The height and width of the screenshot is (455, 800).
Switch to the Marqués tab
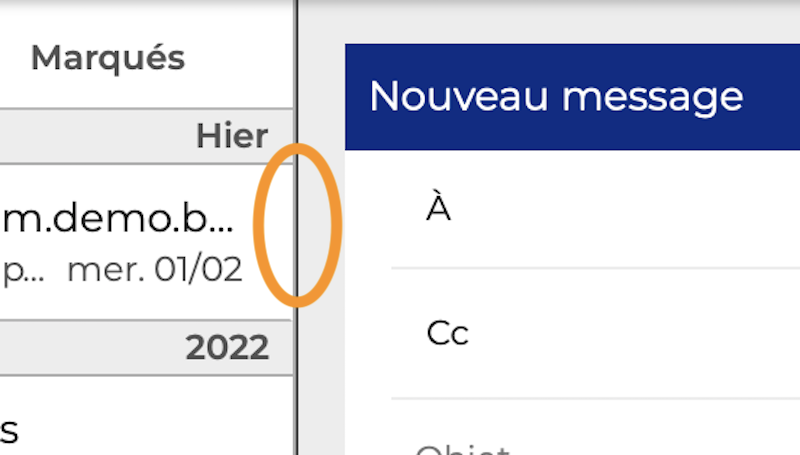[107, 58]
